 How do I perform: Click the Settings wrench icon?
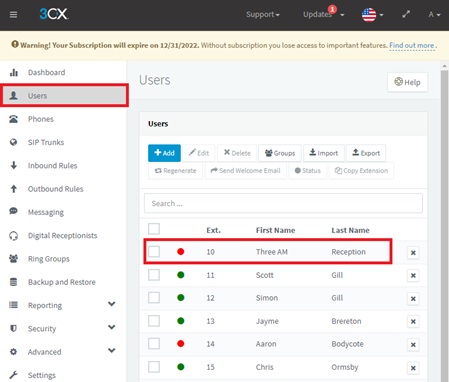(x=13, y=375)
